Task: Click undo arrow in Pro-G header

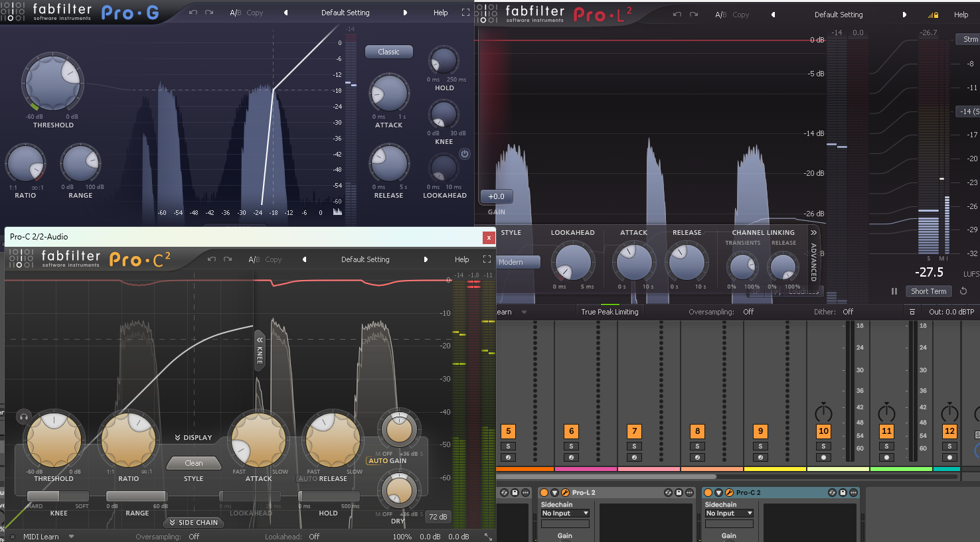Action: (x=193, y=13)
